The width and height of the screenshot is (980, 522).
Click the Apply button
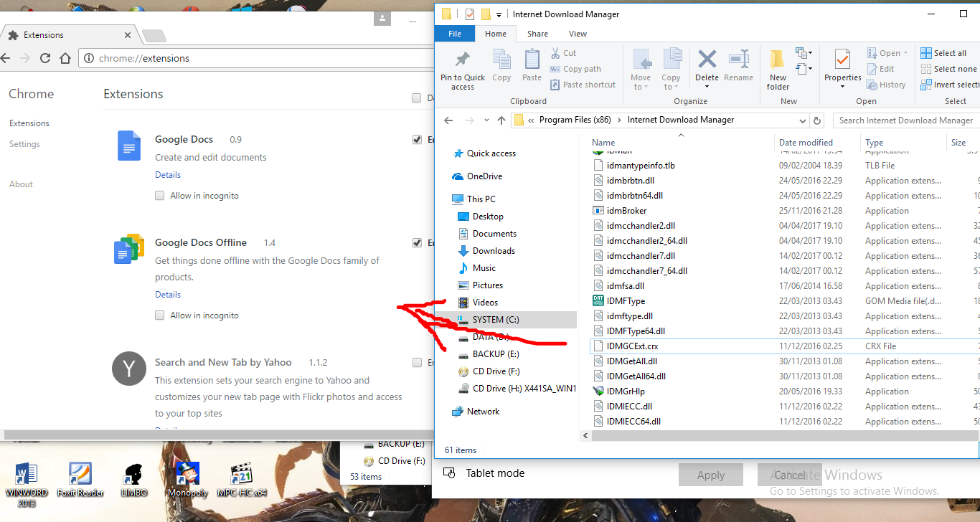click(x=711, y=475)
